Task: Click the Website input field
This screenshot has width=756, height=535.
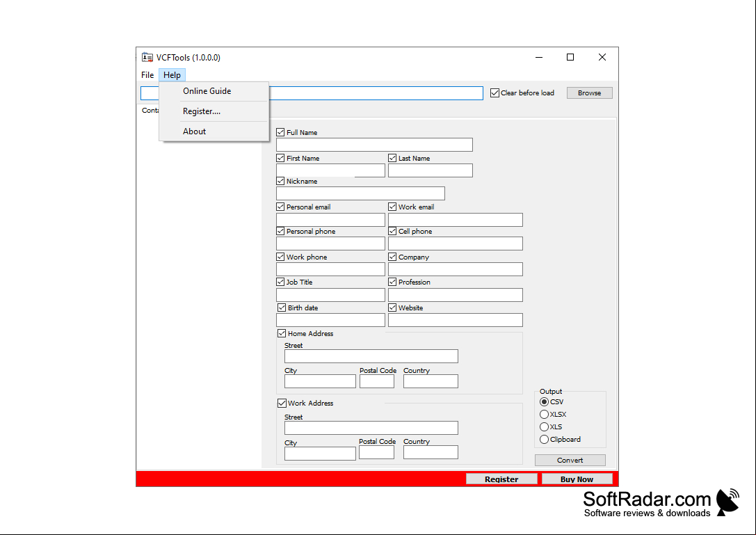Action: point(455,320)
